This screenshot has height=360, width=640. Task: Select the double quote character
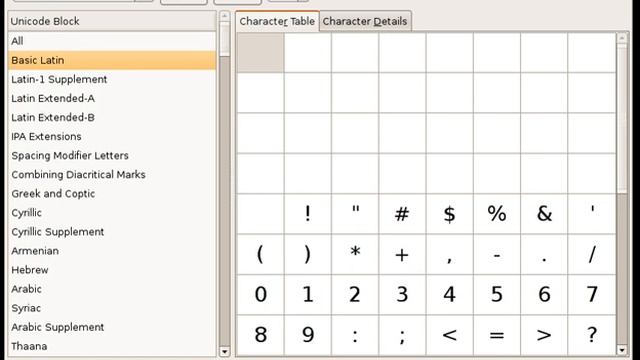click(x=355, y=214)
